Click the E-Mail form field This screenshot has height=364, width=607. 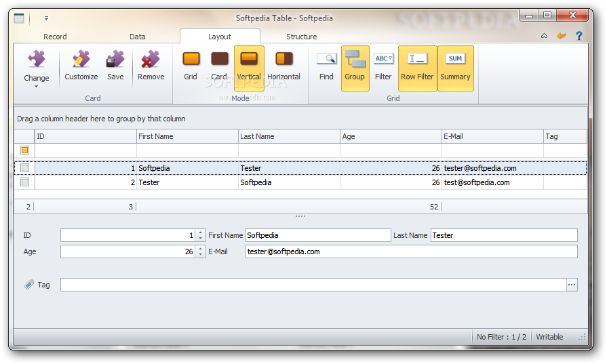412,251
